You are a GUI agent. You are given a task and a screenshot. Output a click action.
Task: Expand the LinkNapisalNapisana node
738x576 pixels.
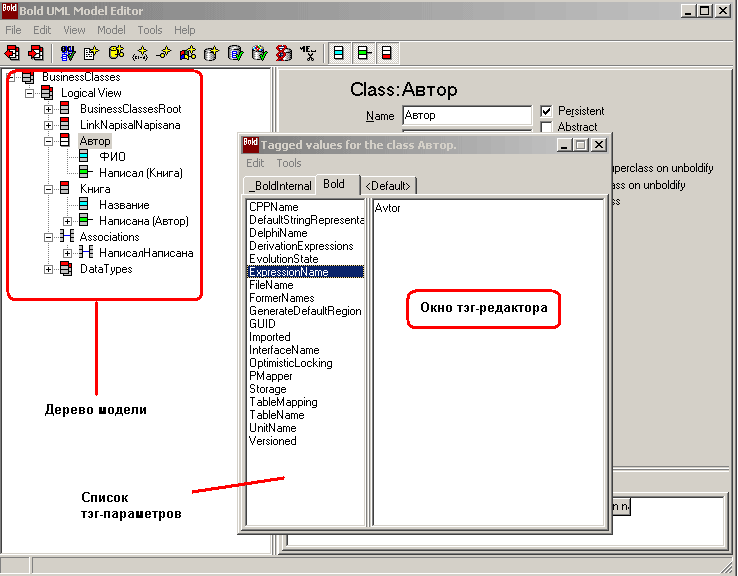pyautogui.click(x=48, y=125)
